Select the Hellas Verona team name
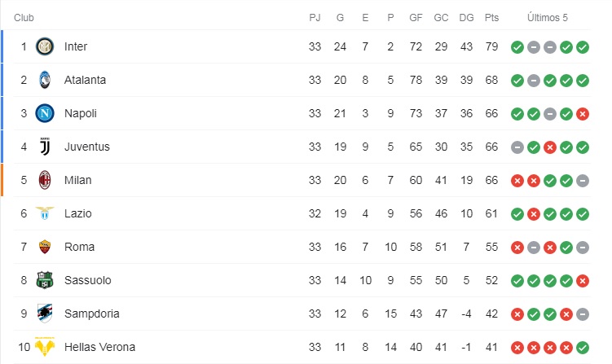 (x=100, y=347)
